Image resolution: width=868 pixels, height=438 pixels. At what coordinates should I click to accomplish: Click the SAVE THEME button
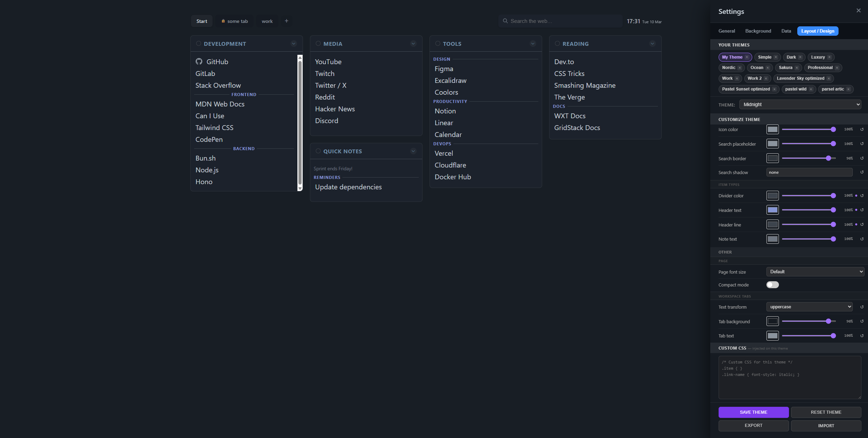pyautogui.click(x=753, y=412)
